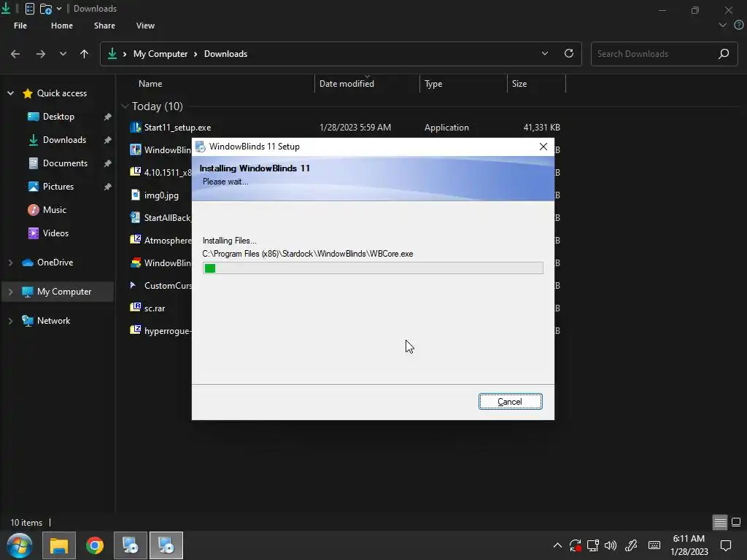Open Videos in the sidebar
The height and width of the screenshot is (560, 747).
55,233
